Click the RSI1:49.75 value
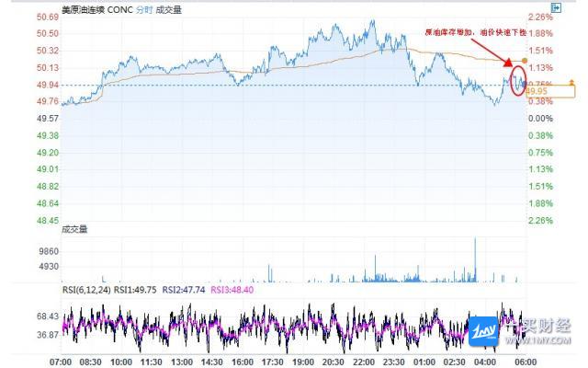This screenshot has width=588, height=368. (x=135, y=290)
